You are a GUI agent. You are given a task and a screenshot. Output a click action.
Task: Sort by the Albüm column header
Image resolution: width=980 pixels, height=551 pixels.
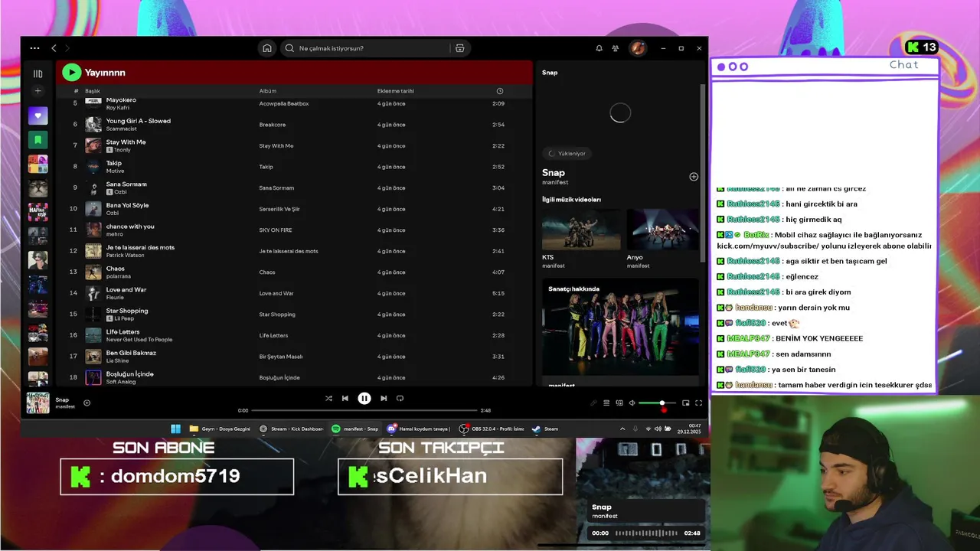pos(268,91)
